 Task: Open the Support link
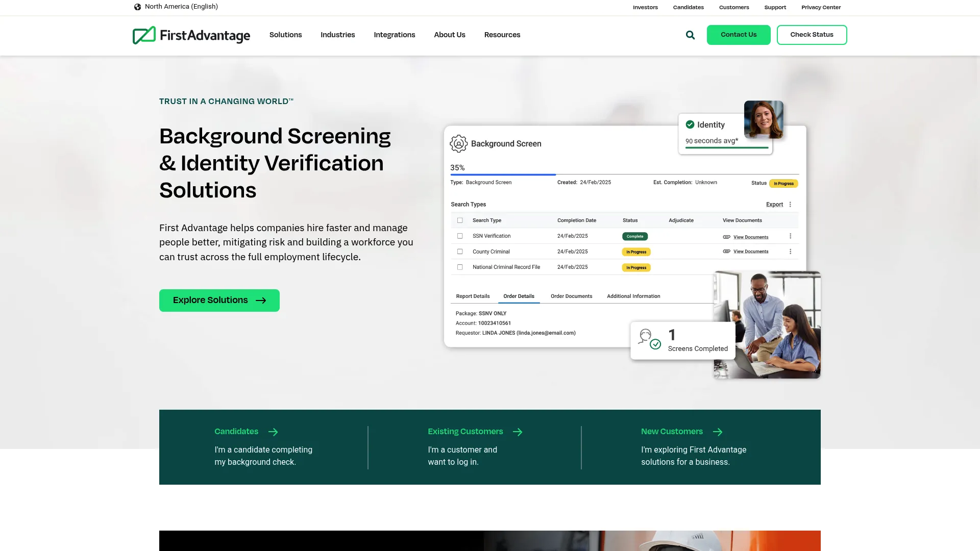pyautogui.click(x=775, y=7)
